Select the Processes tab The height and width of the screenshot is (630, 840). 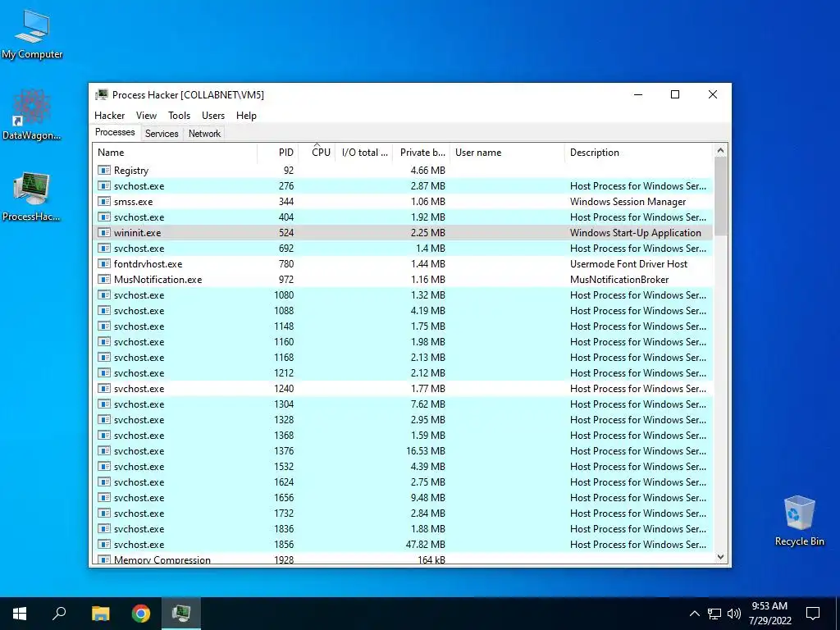[115, 132]
